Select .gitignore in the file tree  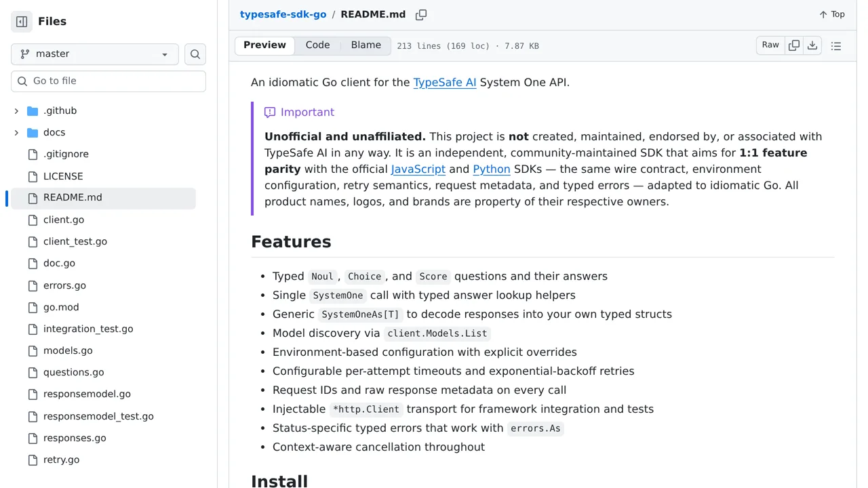(x=66, y=155)
